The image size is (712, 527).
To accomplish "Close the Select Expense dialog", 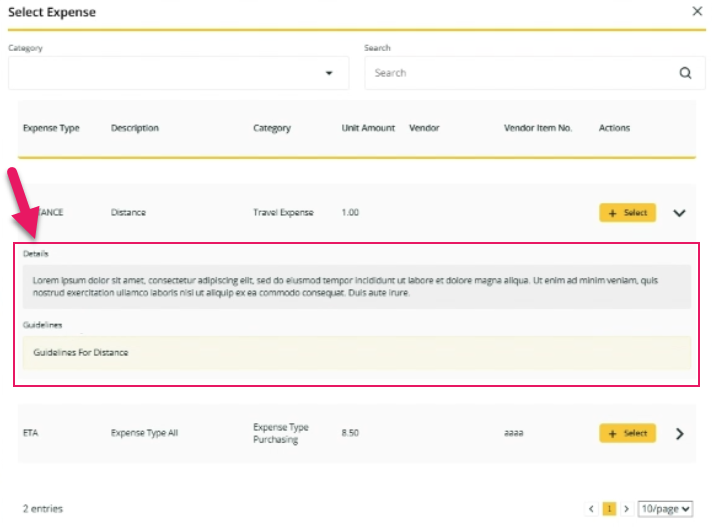I will [x=697, y=11].
